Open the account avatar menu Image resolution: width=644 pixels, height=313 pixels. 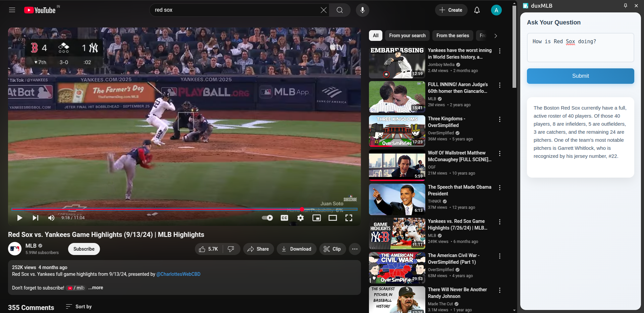tap(496, 10)
